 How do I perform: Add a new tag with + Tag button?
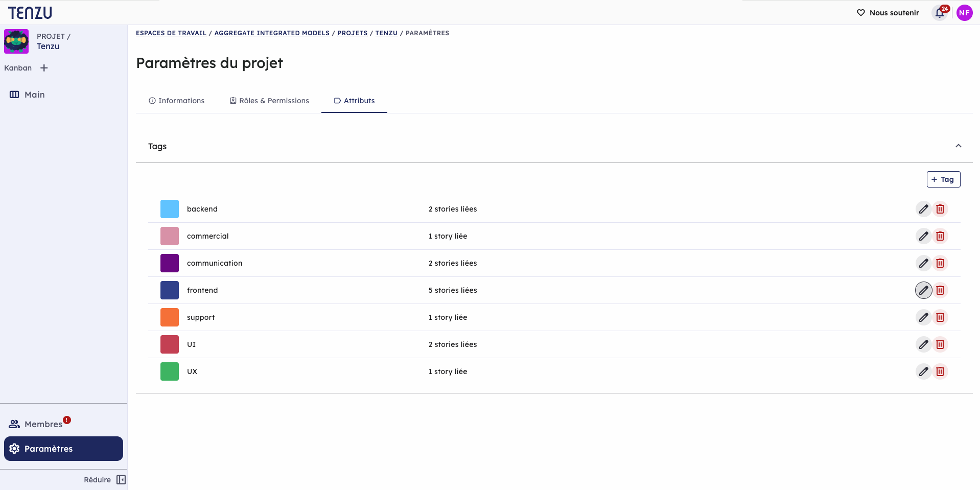click(943, 179)
